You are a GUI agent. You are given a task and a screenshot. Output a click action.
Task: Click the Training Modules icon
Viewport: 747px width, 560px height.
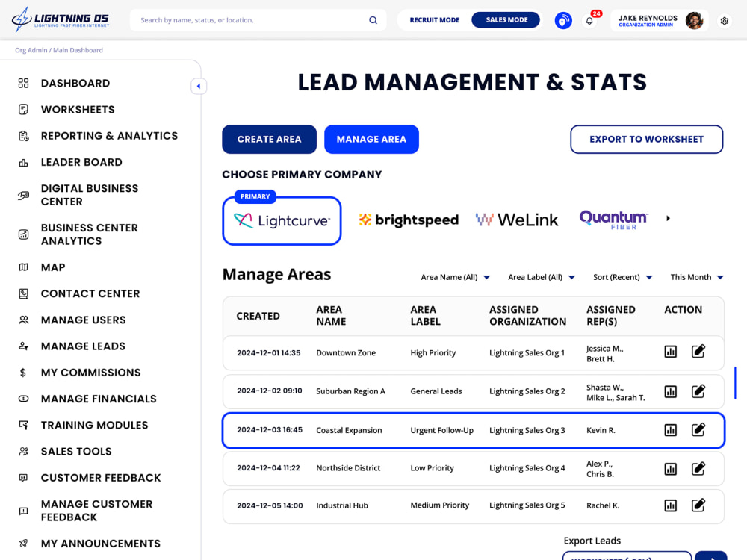[23, 425]
